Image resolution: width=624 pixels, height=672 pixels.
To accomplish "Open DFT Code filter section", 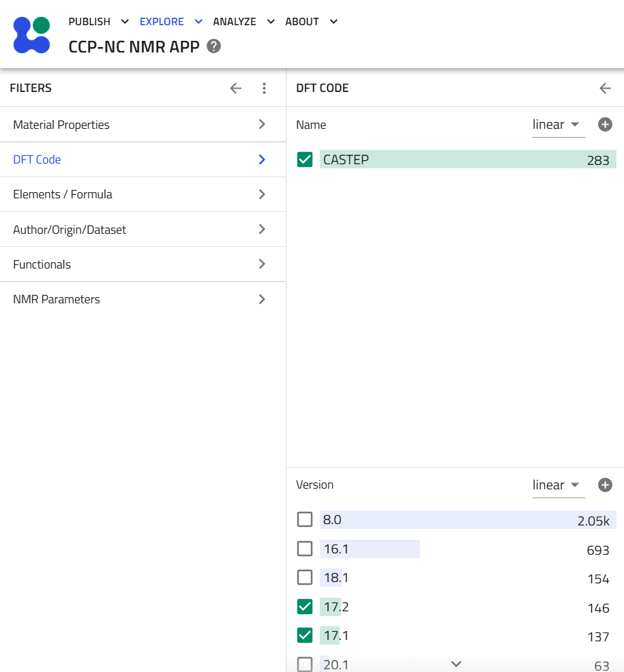I will (x=143, y=159).
